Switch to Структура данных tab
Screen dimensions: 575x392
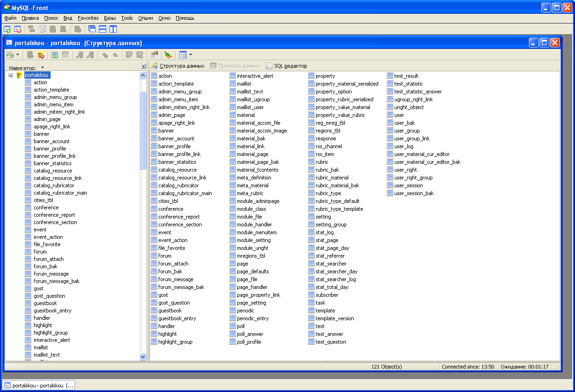[x=178, y=66]
